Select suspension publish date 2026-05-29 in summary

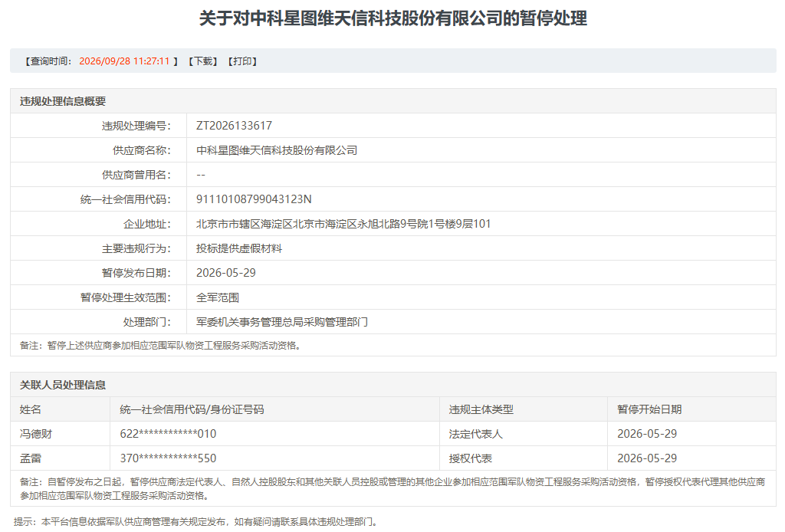click(226, 273)
